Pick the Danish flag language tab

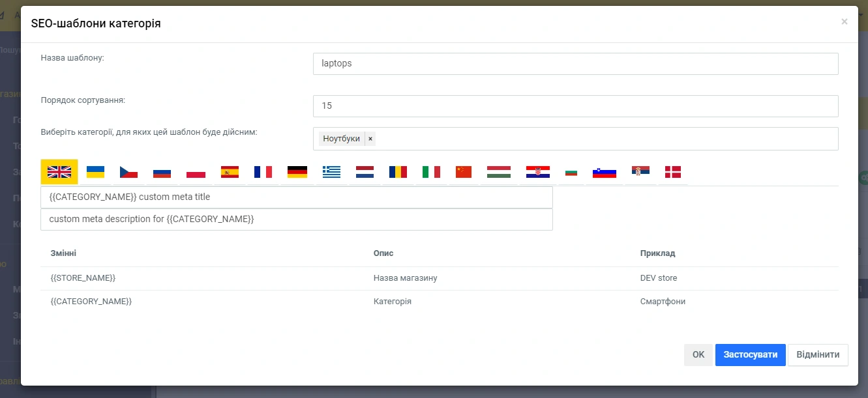coord(672,172)
